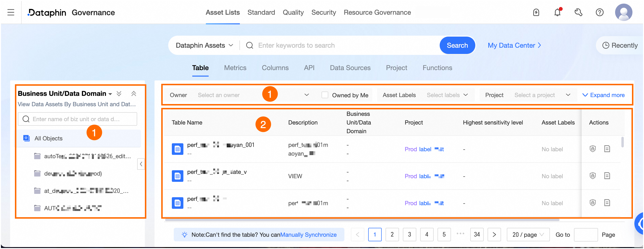Click the magnifier icon in keyword search
This screenshot has width=644, height=249.
point(250,45)
